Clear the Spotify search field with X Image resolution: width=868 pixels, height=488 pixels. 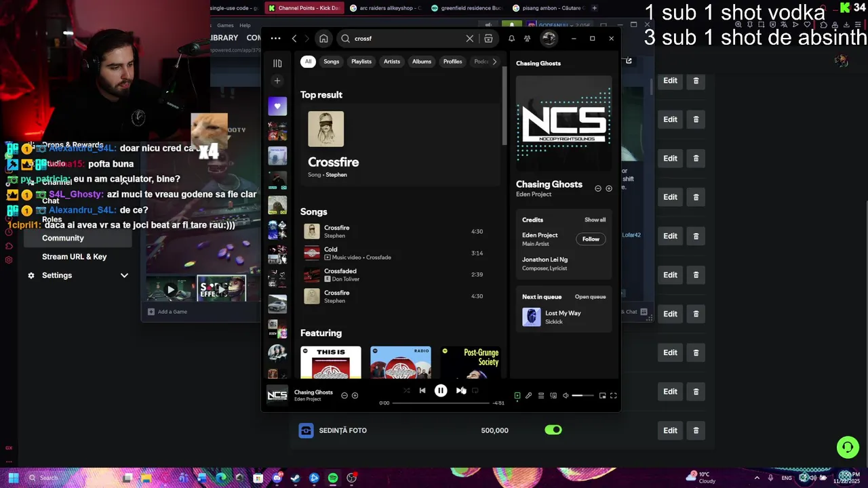(469, 39)
